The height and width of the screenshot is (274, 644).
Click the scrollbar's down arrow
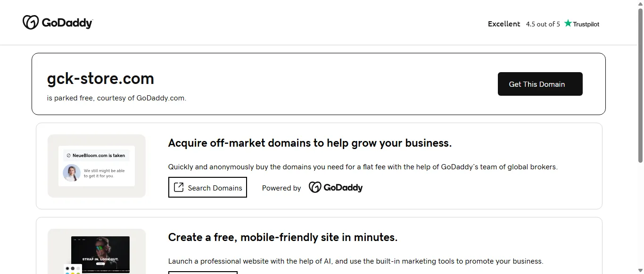(x=640, y=270)
